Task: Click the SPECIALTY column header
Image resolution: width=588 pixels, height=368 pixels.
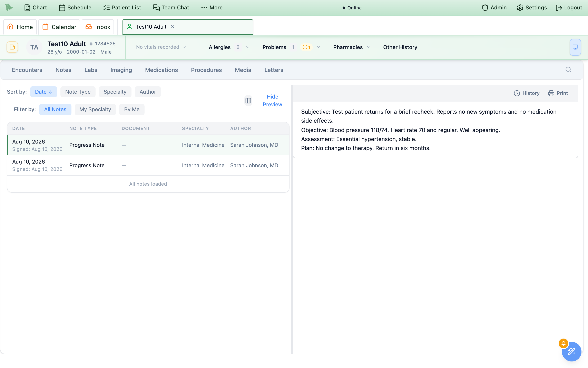Action: tap(195, 128)
